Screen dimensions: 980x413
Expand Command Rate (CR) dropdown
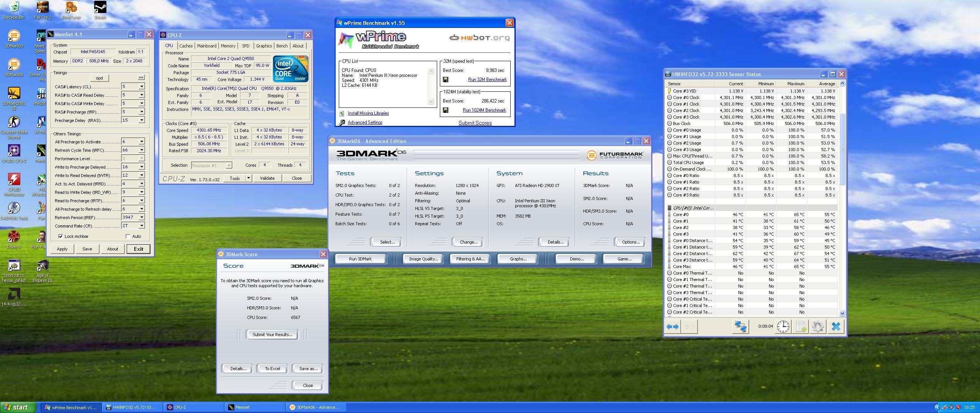(141, 226)
